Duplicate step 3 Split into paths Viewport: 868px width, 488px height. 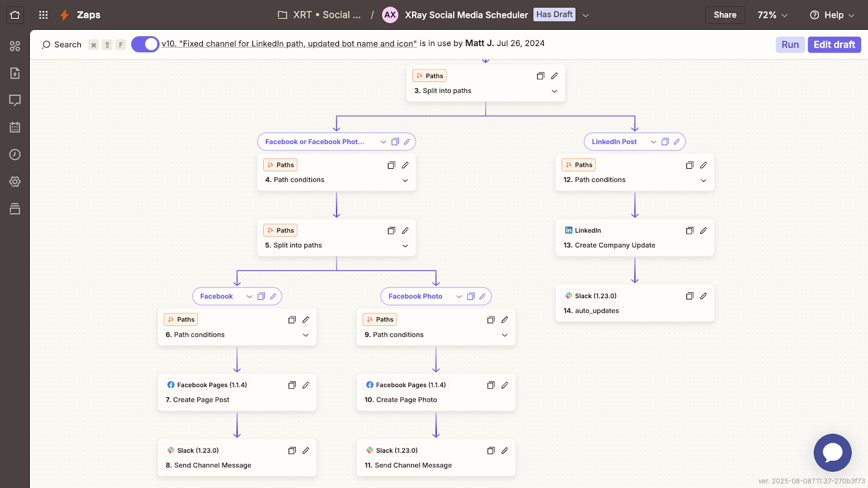tap(540, 76)
